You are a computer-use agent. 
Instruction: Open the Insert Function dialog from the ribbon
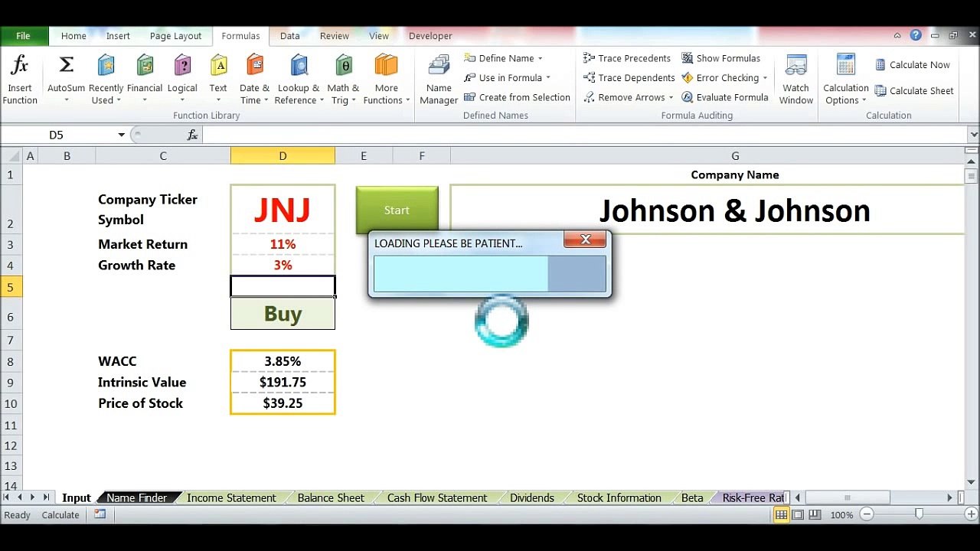click(x=20, y=80)
